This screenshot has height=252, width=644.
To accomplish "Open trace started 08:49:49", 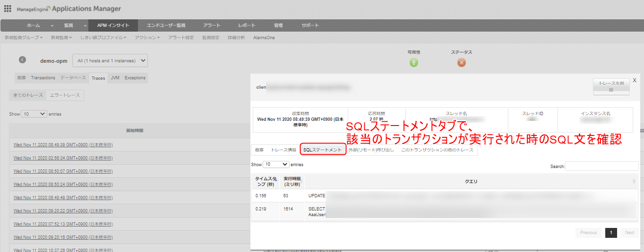I will [x=63, y=198].
